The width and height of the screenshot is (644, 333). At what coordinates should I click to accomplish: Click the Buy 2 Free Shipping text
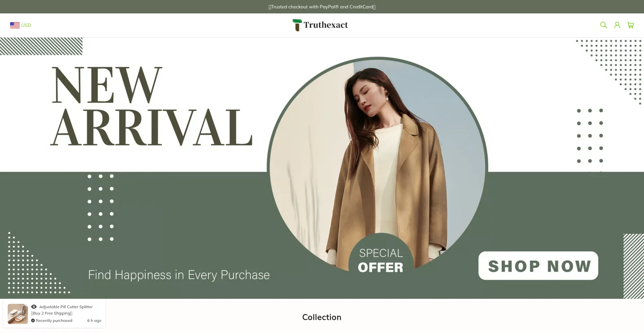click(x=52, y=313)
